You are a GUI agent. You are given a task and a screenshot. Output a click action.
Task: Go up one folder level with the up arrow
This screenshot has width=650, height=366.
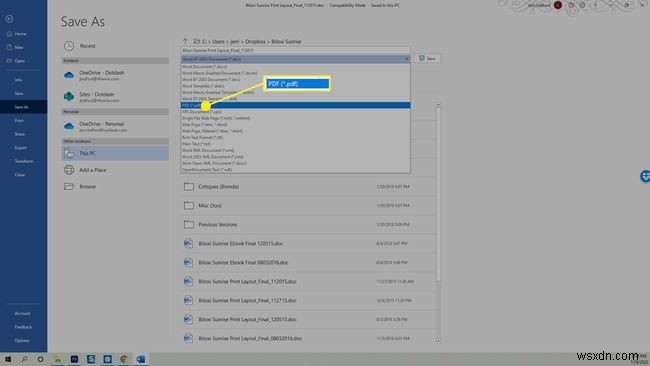(185, 41)
